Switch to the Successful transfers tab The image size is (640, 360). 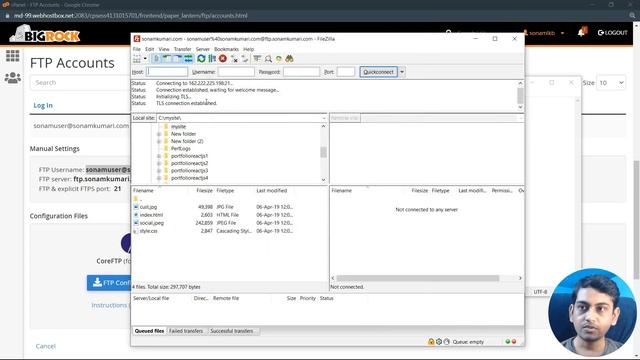point(232,331)
